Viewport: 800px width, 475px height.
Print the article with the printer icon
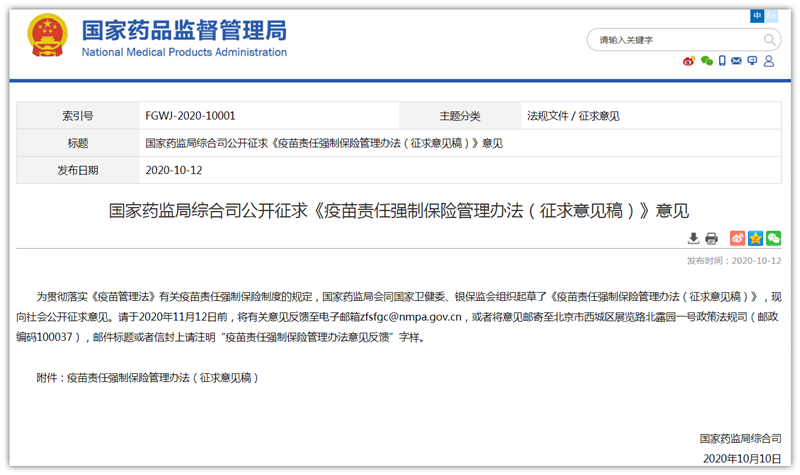point(711,238)
